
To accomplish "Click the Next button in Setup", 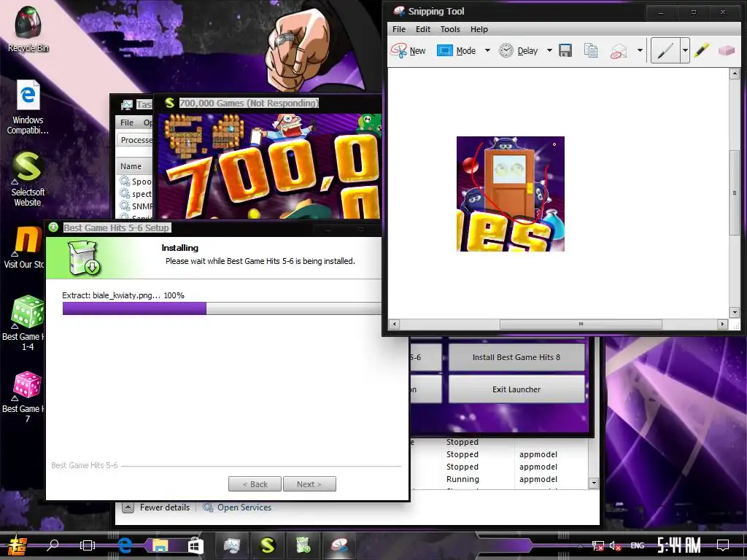I will [309, 484].
